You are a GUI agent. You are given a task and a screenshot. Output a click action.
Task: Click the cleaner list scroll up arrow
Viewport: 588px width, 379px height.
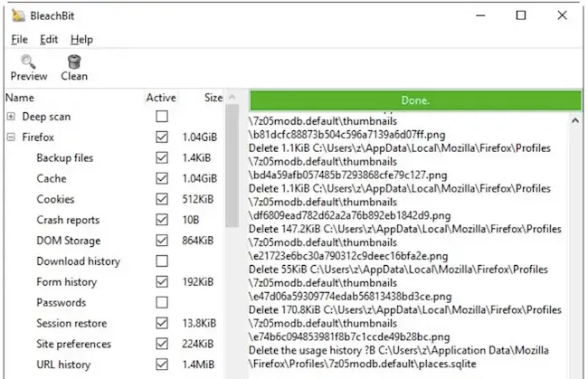pyautogui.click(x=232, y=98)
